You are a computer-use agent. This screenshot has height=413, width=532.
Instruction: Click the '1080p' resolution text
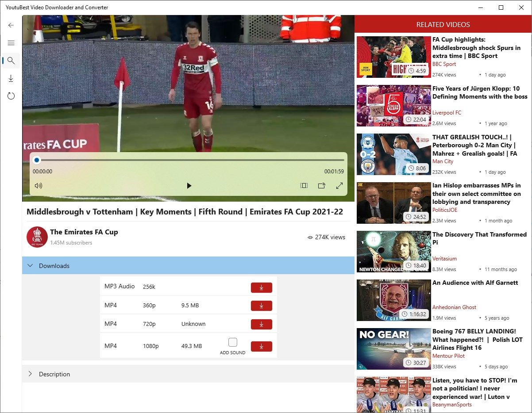click(x=150, y=346)
